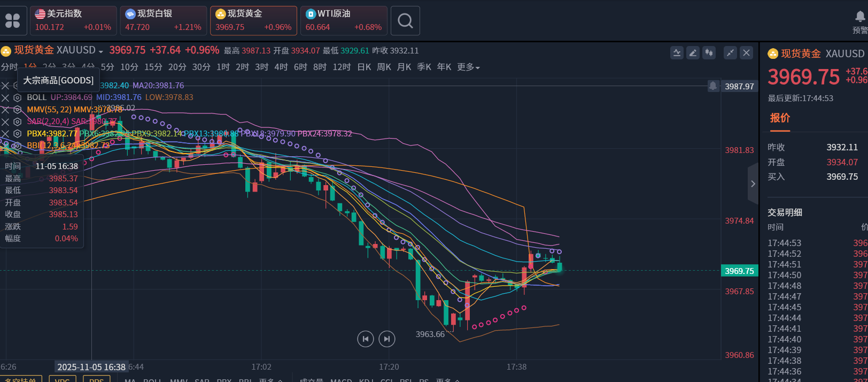The height and width of the screenshot is (382, 868).
Task: Skip chart to previous candle
Action: tap(365, 339)
